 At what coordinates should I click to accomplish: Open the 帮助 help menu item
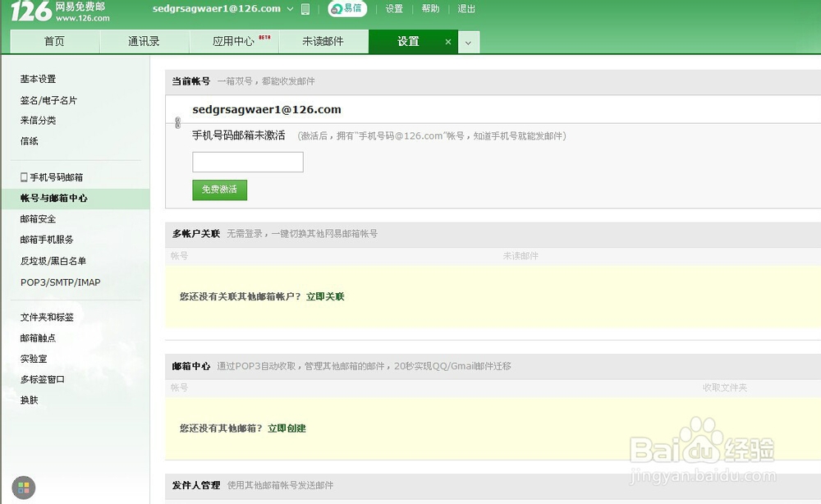430,9
